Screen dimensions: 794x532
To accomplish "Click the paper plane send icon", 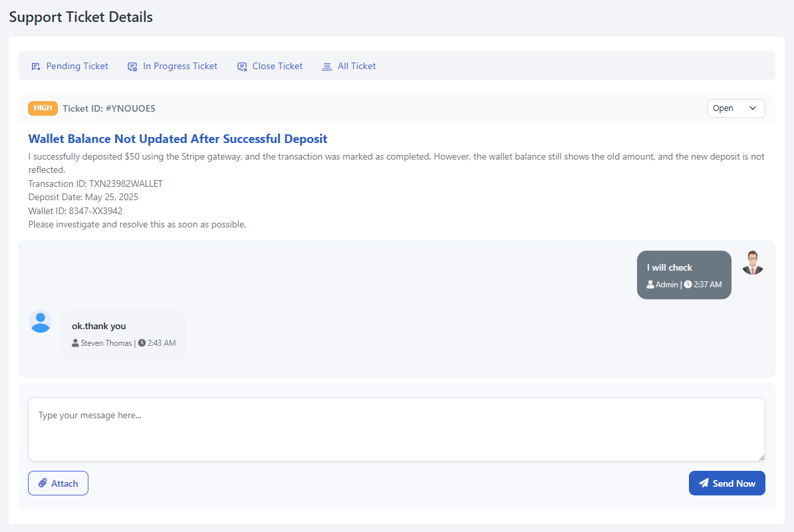I will point(704,483).
